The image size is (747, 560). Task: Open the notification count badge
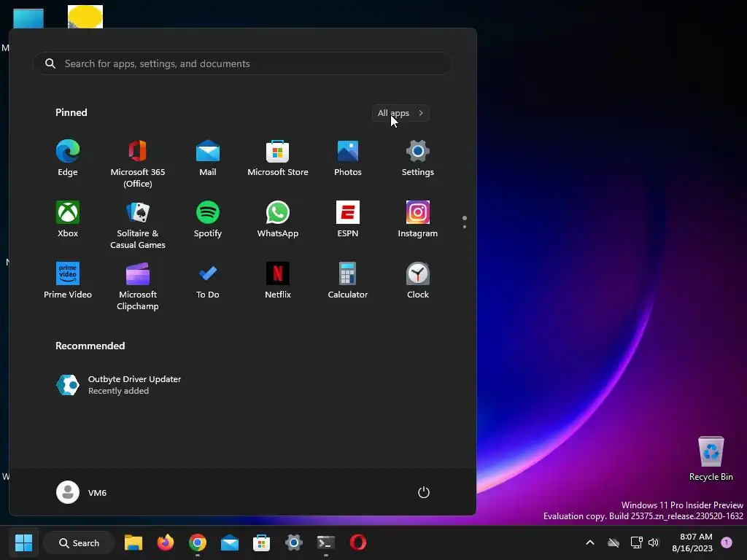(x=727, y=542)
